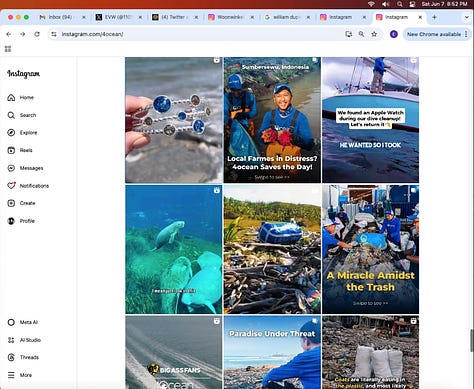Open your Profile from the sidebar
Viewport: 474px width, 389px height.
21,221
